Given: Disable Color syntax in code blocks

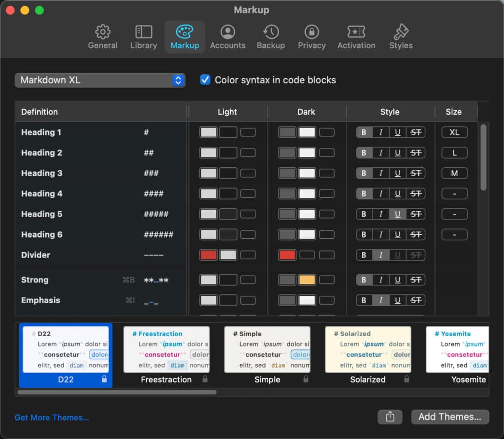Looking at the screenshot, I should (205, 79).
